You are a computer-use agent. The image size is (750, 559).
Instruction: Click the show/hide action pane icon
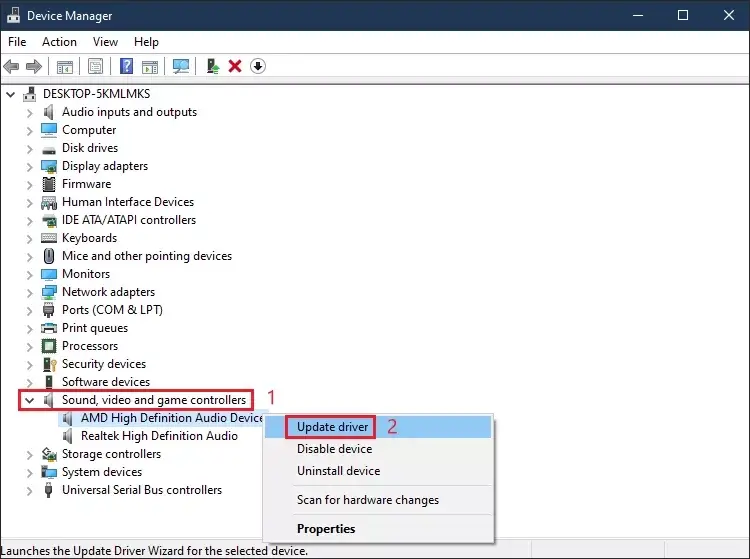(150, 66)
